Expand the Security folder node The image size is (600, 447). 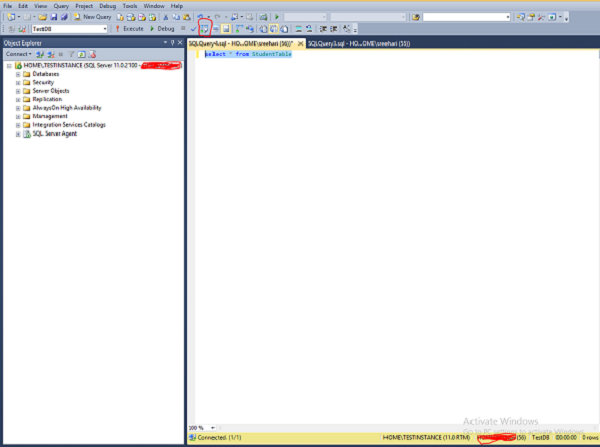(x=17, y=82)
